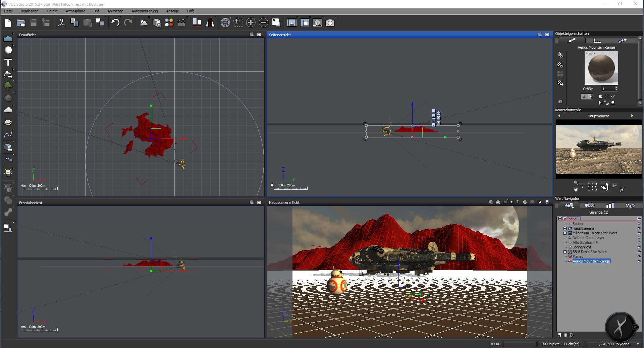644x348 pixels.
Task: Go to previous camera in Kamerakontrolle
Action: 559,116
